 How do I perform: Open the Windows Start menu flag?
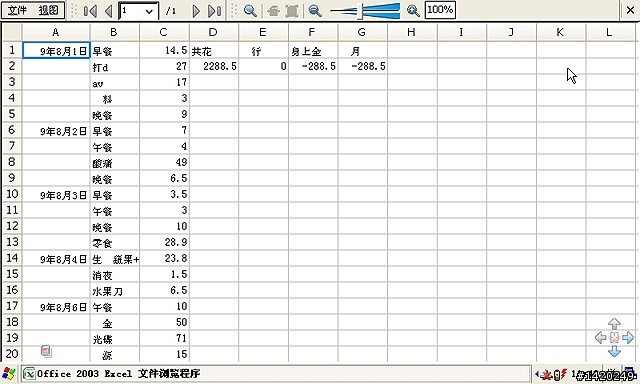tap(9, 373)
